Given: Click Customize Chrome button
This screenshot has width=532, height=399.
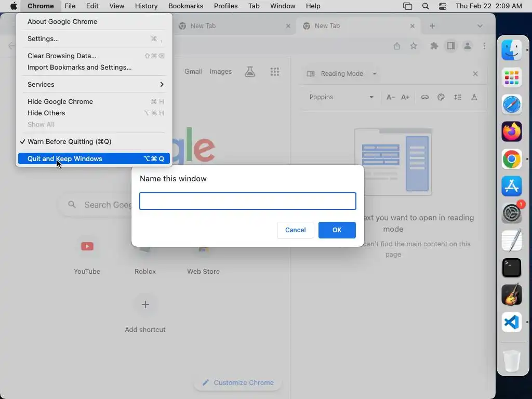Looking at the screenshot, I should tap(238, 383).
